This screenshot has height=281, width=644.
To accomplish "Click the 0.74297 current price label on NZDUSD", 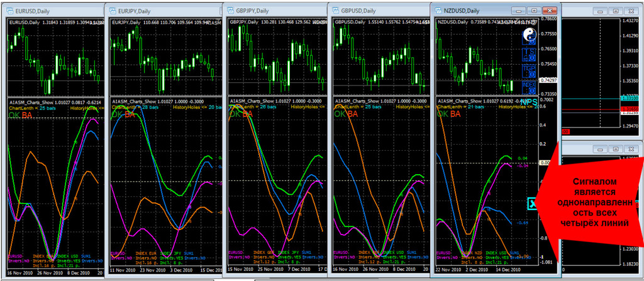I will (547, 80).
